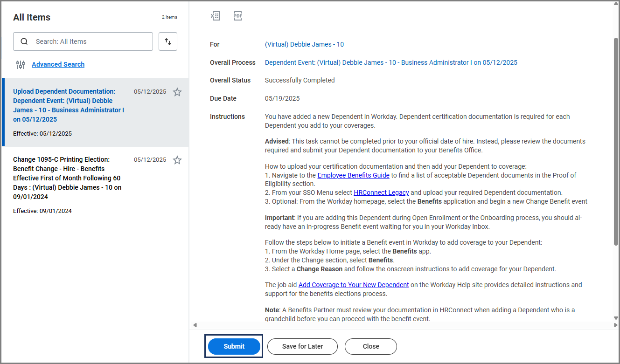Open Add Coverage to Your New Dependent link
This screenshot has height=364, width=620.
(x=354, y=285)
